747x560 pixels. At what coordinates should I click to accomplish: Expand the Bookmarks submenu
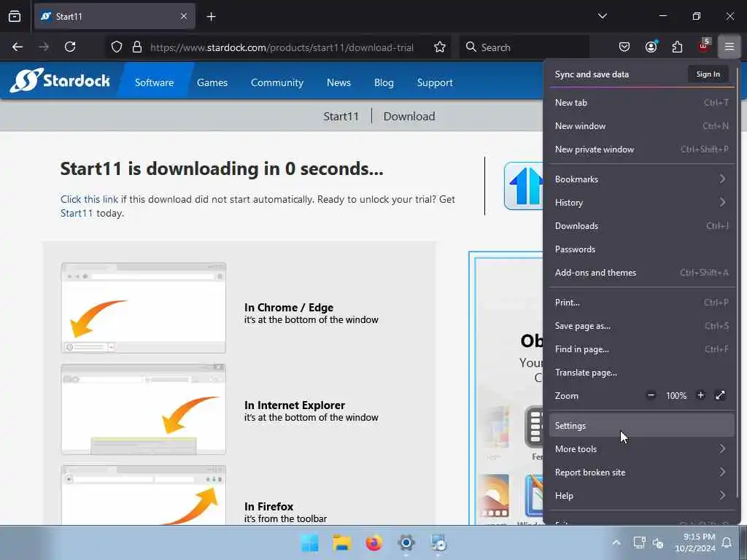click(642, 179)
